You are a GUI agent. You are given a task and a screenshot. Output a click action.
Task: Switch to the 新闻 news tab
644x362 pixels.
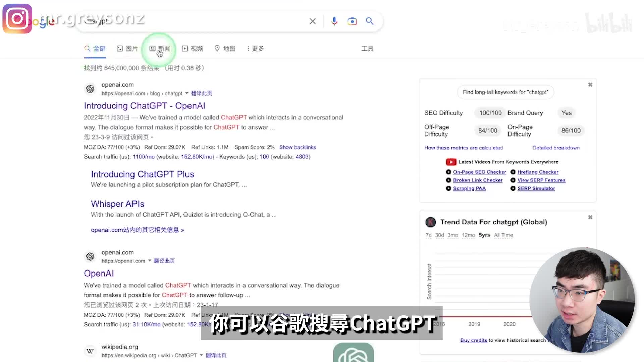point(160,49)
